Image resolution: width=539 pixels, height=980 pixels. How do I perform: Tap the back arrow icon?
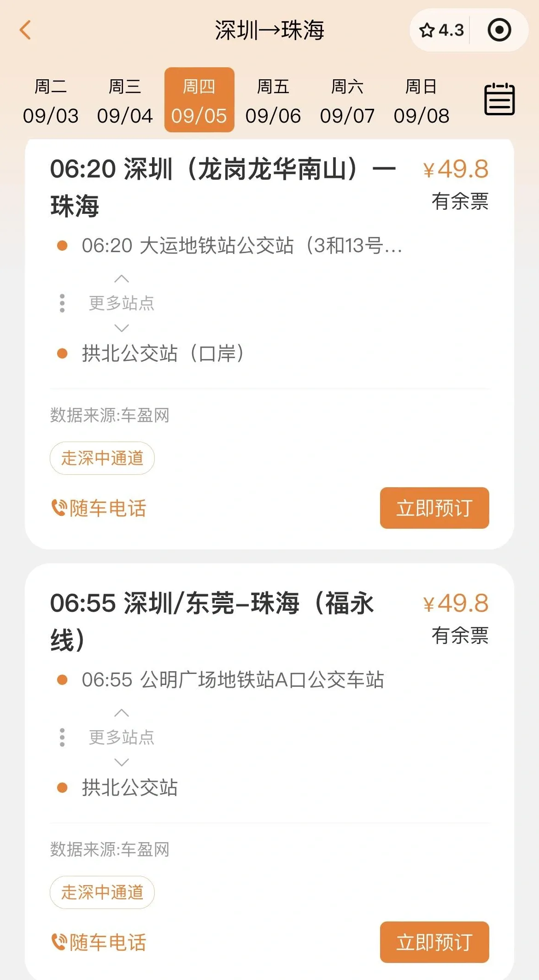[26, 30]
